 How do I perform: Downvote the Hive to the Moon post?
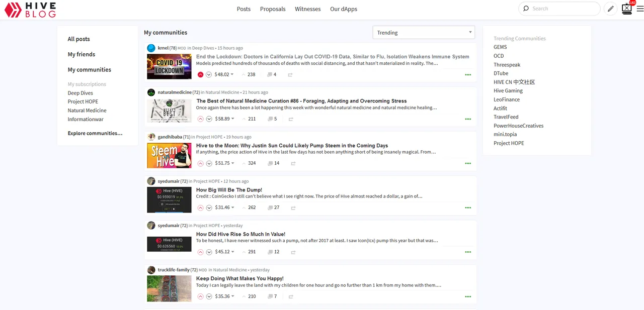(x=209, y=163)
